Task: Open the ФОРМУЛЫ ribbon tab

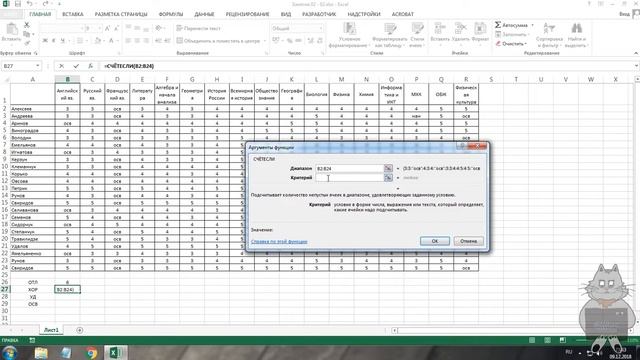Action: click(x=171, y=14)
